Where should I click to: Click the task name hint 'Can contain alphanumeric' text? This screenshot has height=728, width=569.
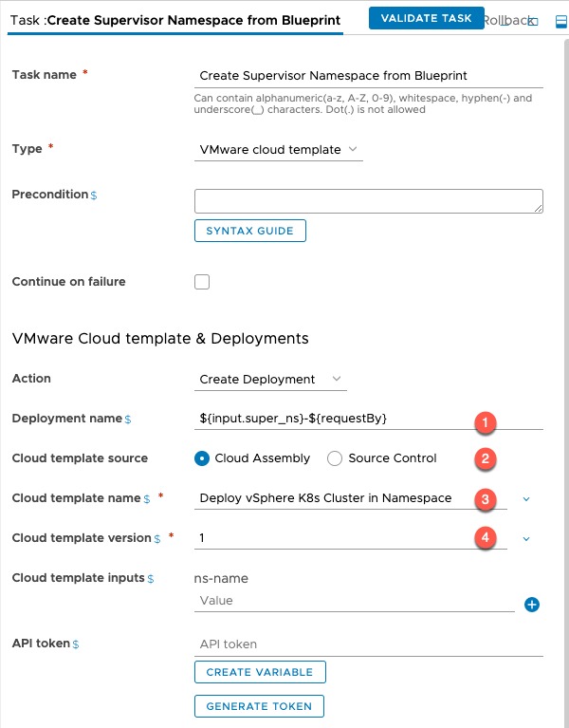click(x=362, y=103)
